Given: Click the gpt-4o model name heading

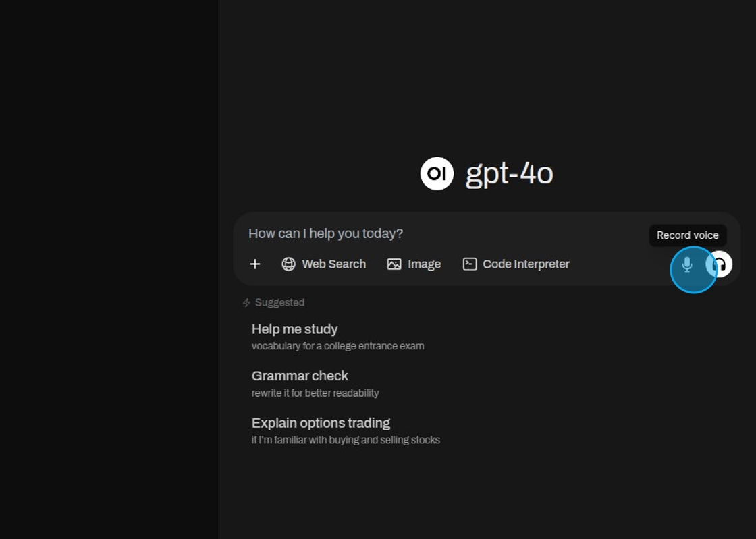Looking at the screenshot, I should [x=509, y=173].
